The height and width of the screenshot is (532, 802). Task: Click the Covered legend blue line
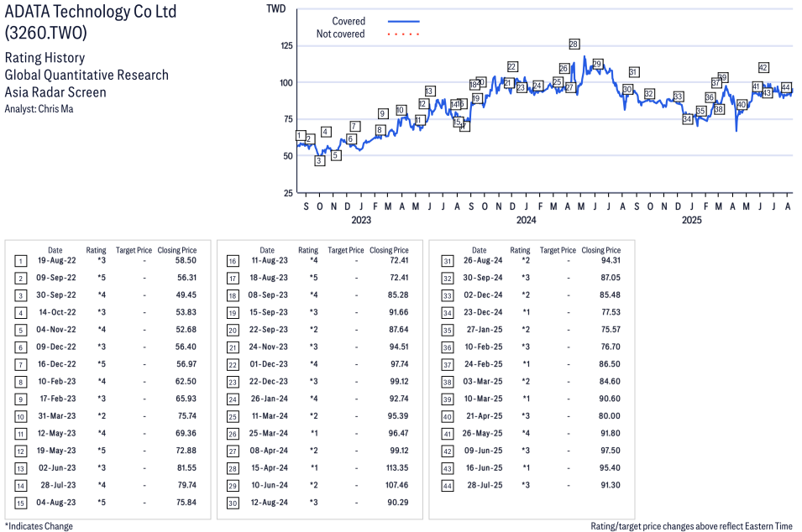(404, 22)
